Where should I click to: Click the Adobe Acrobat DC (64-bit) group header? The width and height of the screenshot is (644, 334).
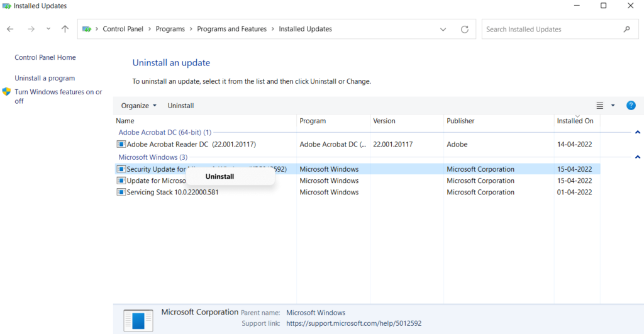[165, 132]
